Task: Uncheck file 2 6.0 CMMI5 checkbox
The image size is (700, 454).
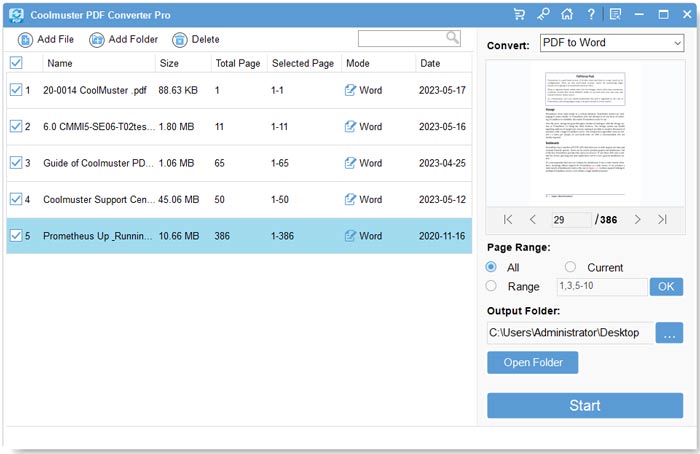Action: pyautogui.click(x=16, y=126)
